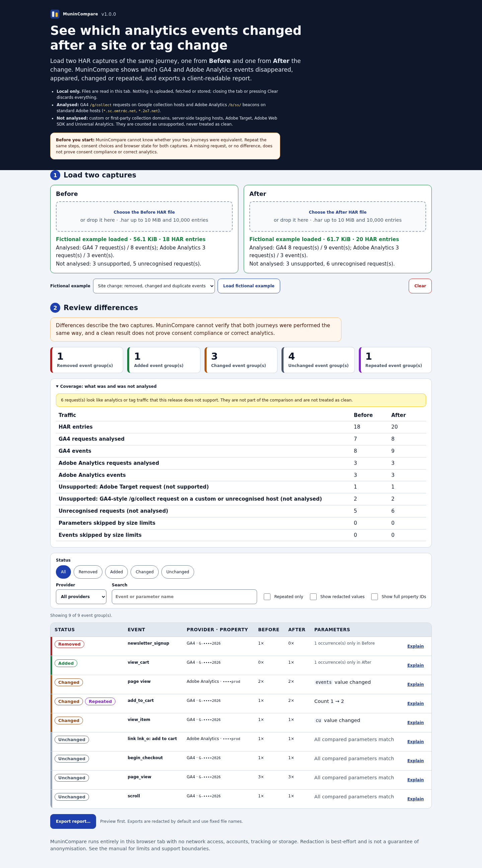
Task: Click the 'GA4 requests analysed' row label
Action: (92, 439)
